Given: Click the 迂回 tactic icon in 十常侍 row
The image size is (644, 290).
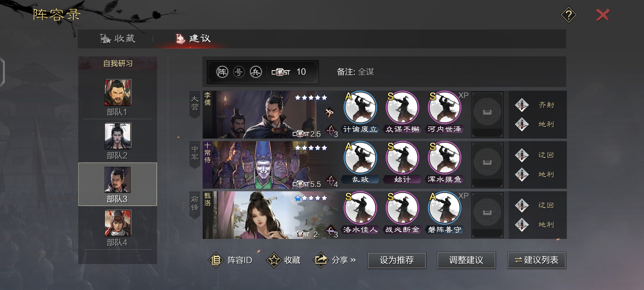Looking at the screenshot, I should [522, 155].
